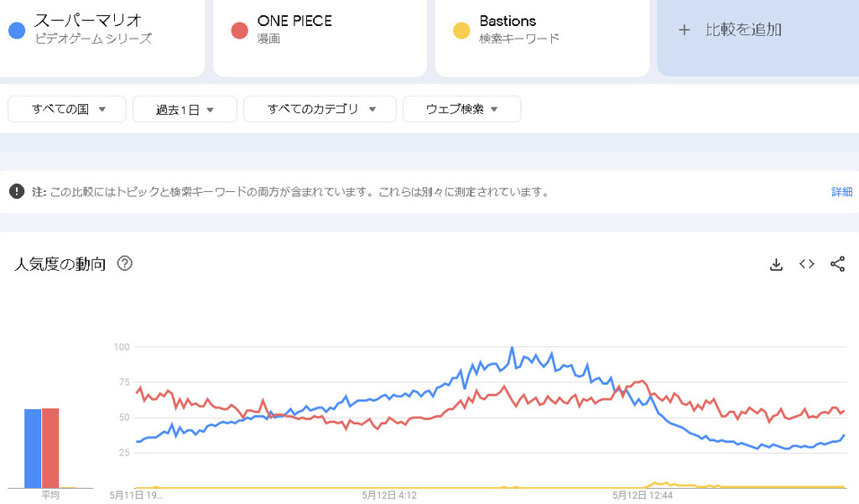Expand the 過去1日 time range dropdown
Viewport: 859px width, 504px height.
[185, 109]
